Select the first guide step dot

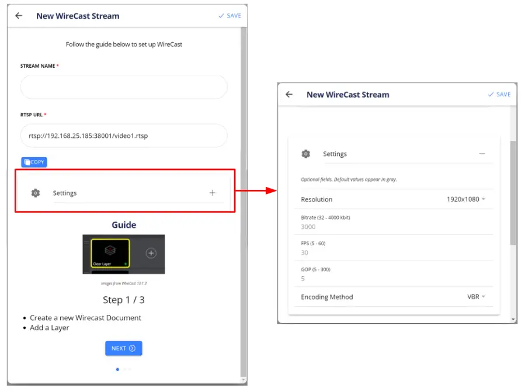click(x=117, y=369)
